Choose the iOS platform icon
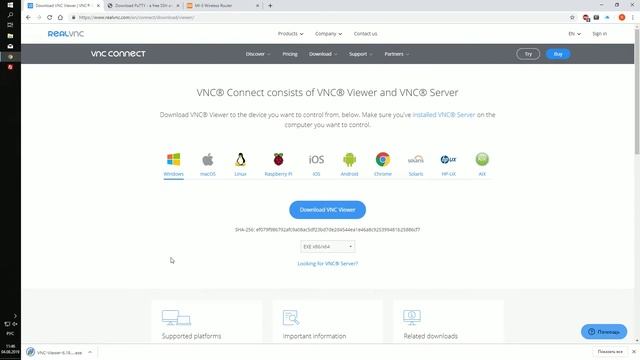Screen dimensions: 640x360 point(316,159)
